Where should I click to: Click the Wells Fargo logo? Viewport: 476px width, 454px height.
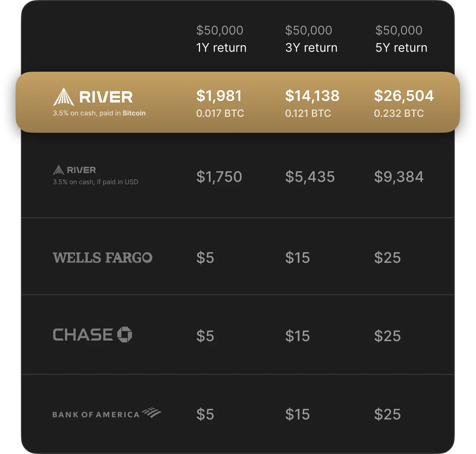point(102,258)
